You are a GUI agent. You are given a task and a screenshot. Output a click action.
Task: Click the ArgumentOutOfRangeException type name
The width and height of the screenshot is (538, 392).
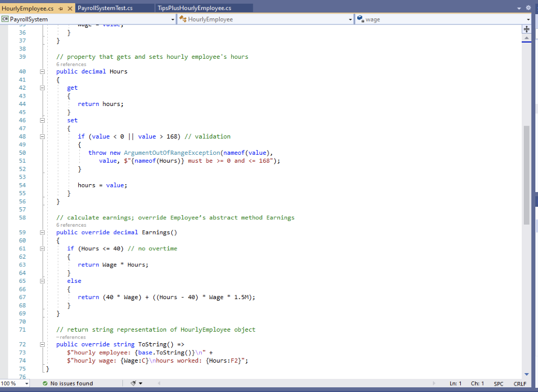pyautogui.click(x=172, y=153)
